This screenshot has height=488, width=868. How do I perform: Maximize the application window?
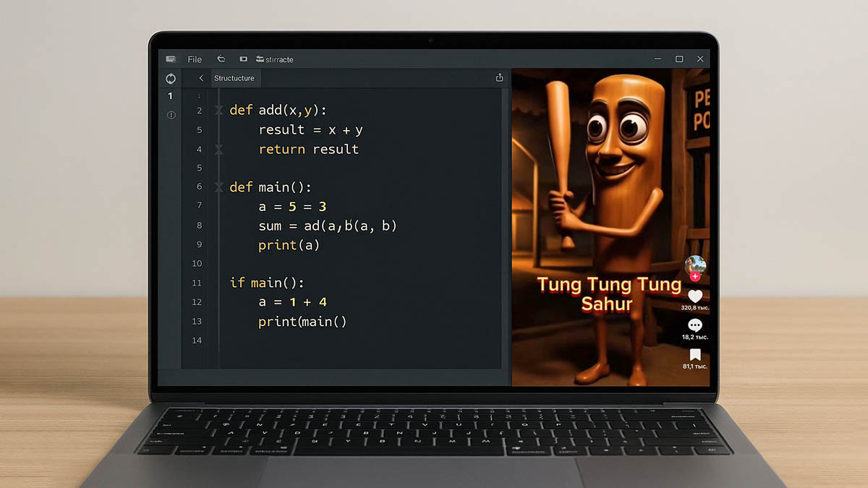tap(679, 59)
